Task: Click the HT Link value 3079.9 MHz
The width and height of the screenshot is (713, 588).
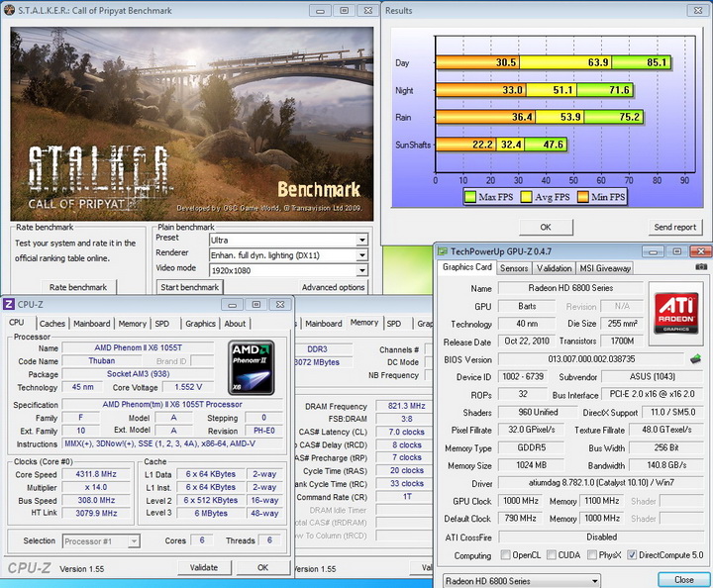Action: [x=96, y=513]
